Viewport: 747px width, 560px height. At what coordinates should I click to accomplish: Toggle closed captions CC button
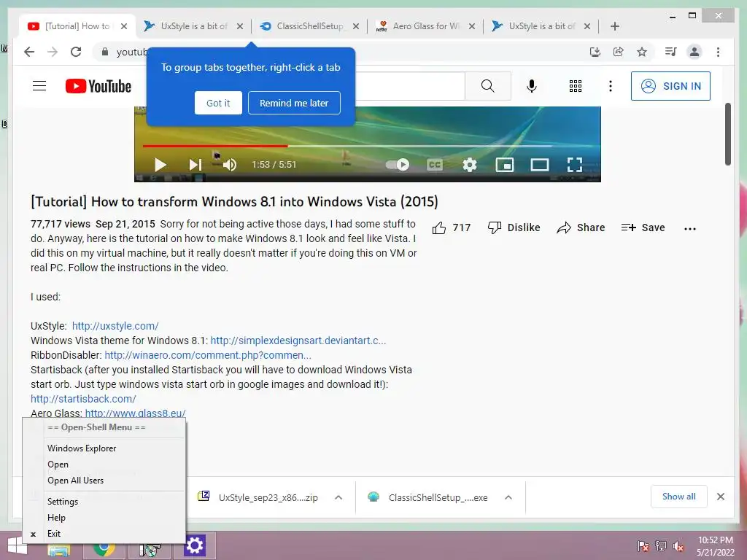[435, 165]
